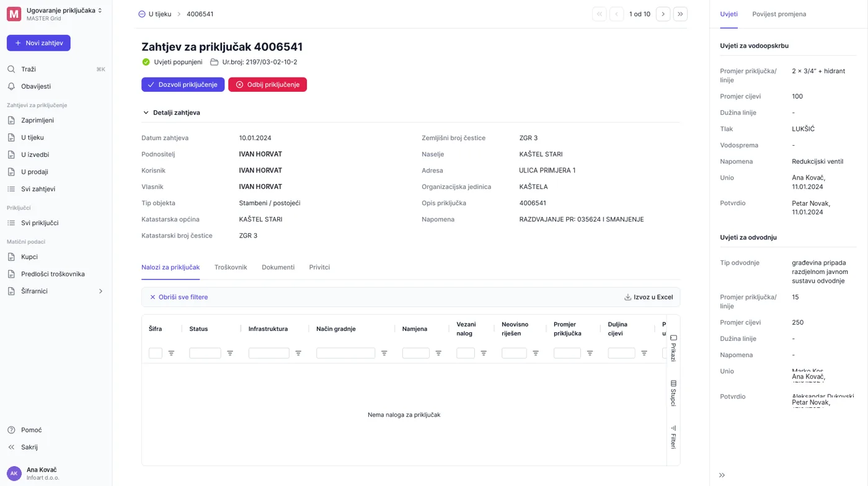
Task: Open the Infrastruktura column filter icon
Action: point(298,353)
